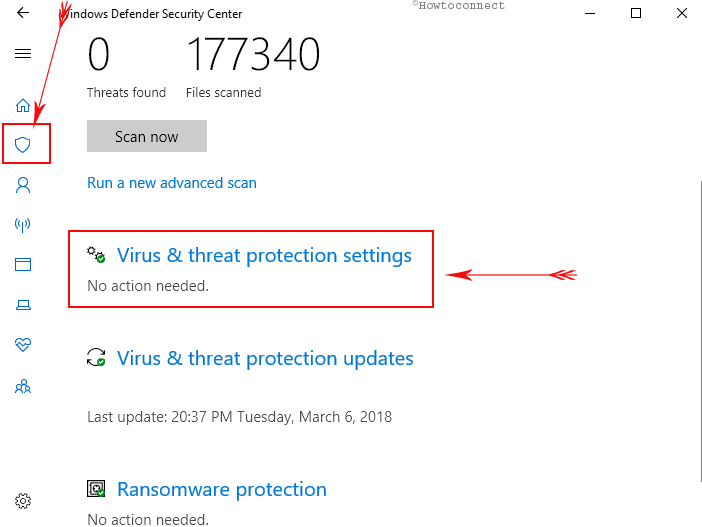Run a new advanced scan
The height and width of the screenshot is (527, 702).
pyautogui.click(x=172, y=183)
